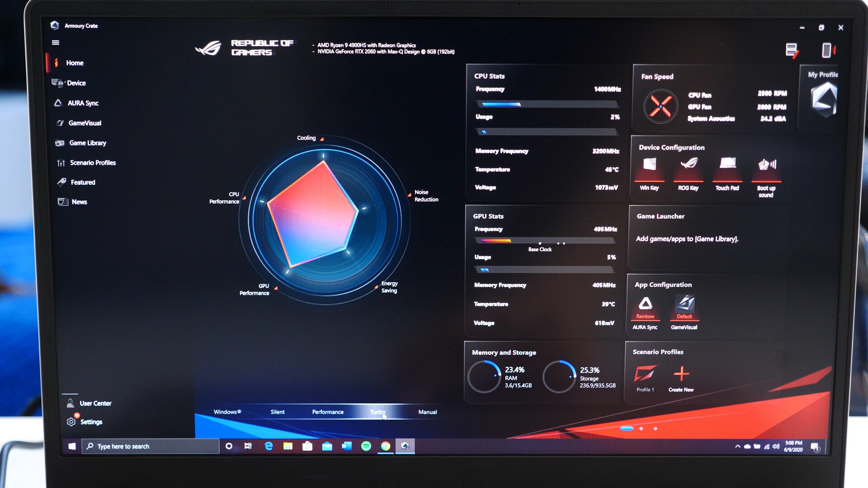This screenshot has height=488, width=868.
Task: Click the GPU usage bar
Action: coord(544,270)
